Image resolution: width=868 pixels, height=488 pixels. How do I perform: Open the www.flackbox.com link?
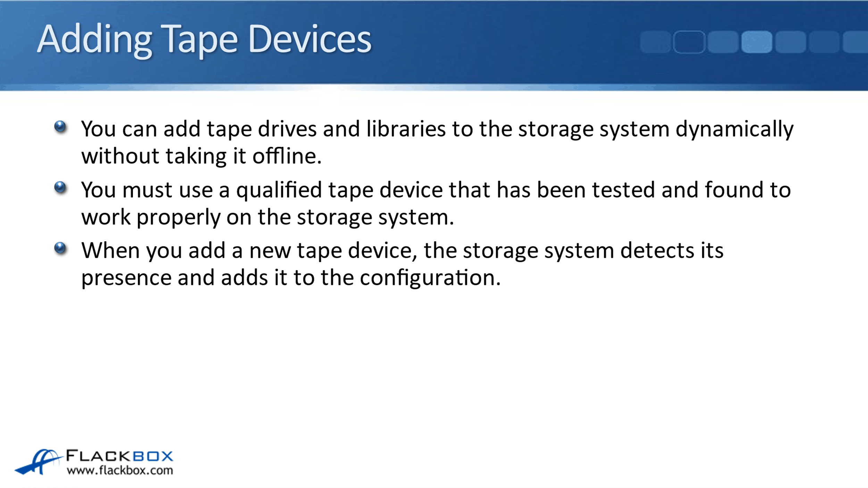[120, 471]
